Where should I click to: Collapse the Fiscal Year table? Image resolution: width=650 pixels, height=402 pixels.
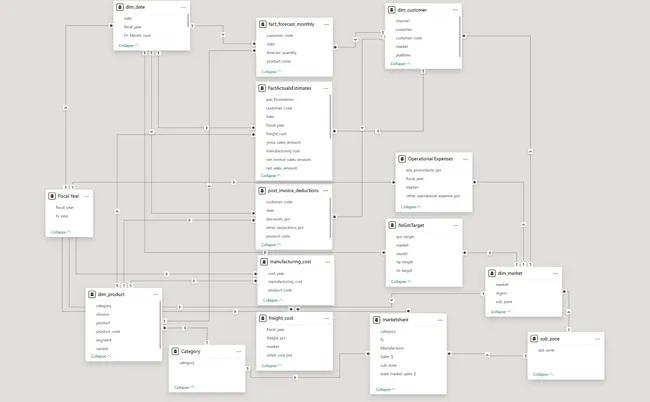[61, 231]
